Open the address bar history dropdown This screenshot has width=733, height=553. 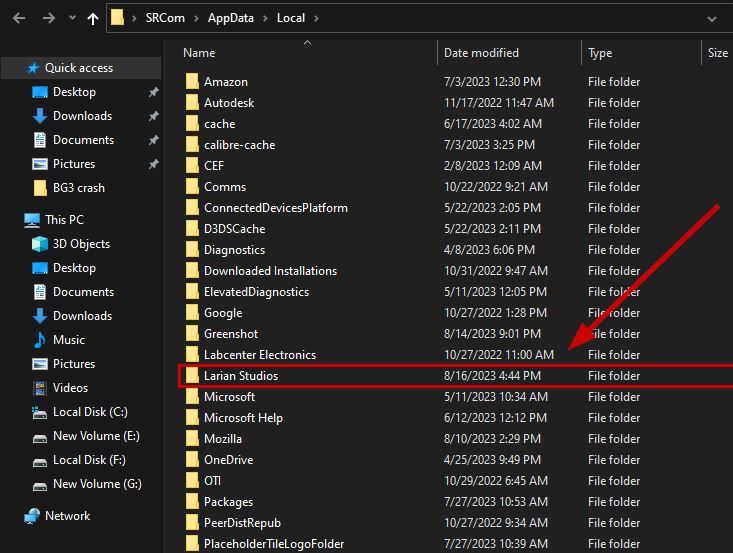click(x=711, y=19)
